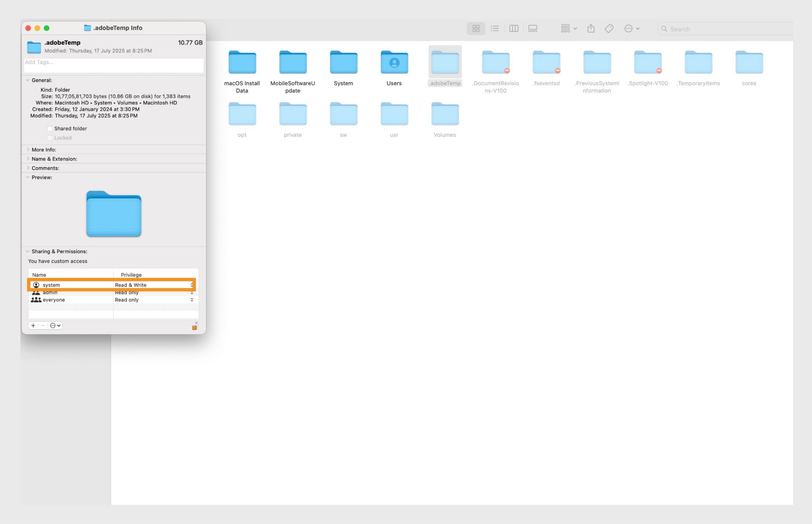Click the remove permissions minus button
The height and width of the screenshot is (524, 812).
click(42, 325)
